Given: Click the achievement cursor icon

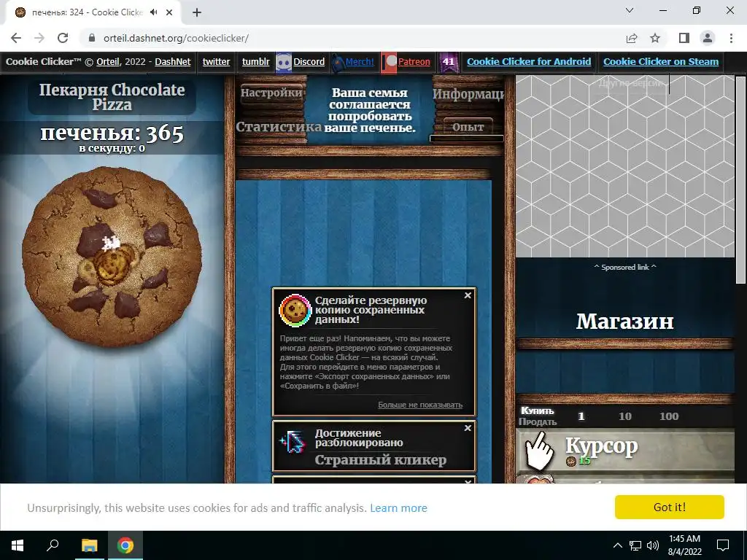Looking at the screenshot, I should (x=293, y=443).
